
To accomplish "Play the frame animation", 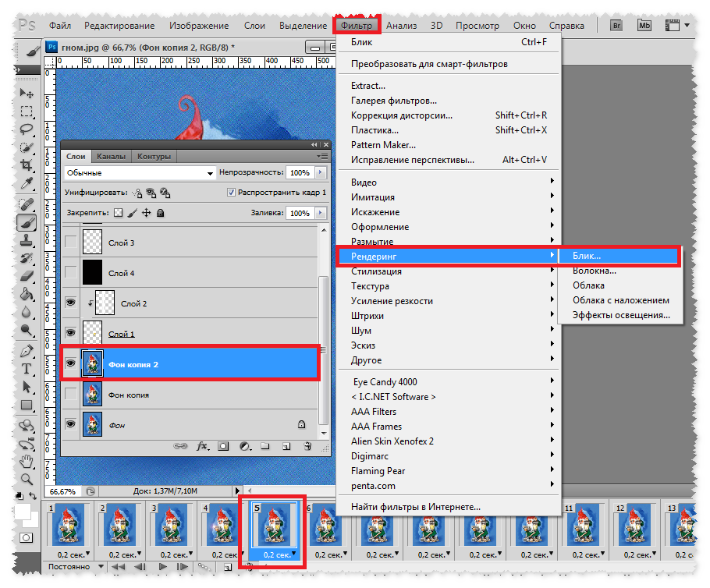I will point(163,567).
